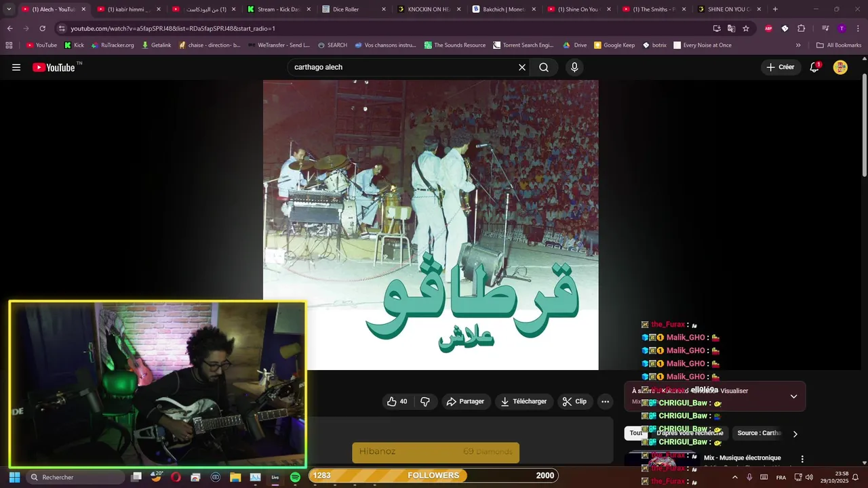The height and width of the screenshot is (488, 868).
Task: Open a new browser tab
Action: [x=775, y=9]
